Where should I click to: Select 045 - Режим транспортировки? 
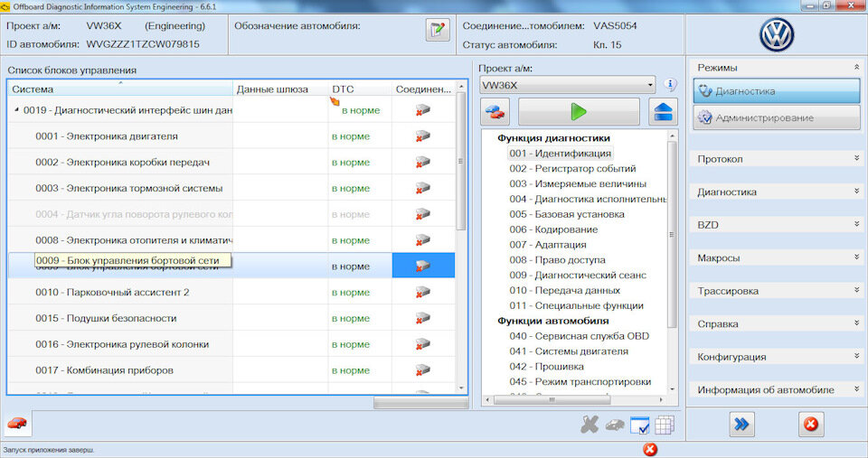click(x=580, y=381)
